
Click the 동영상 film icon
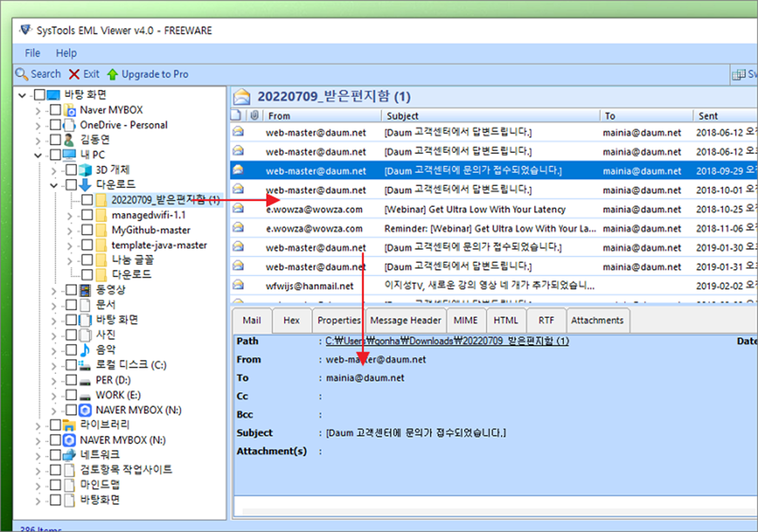pos(86,290)
